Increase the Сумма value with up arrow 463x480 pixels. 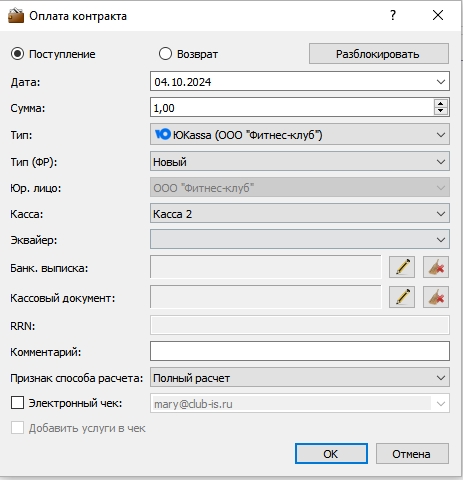click(x=441, y=104)
